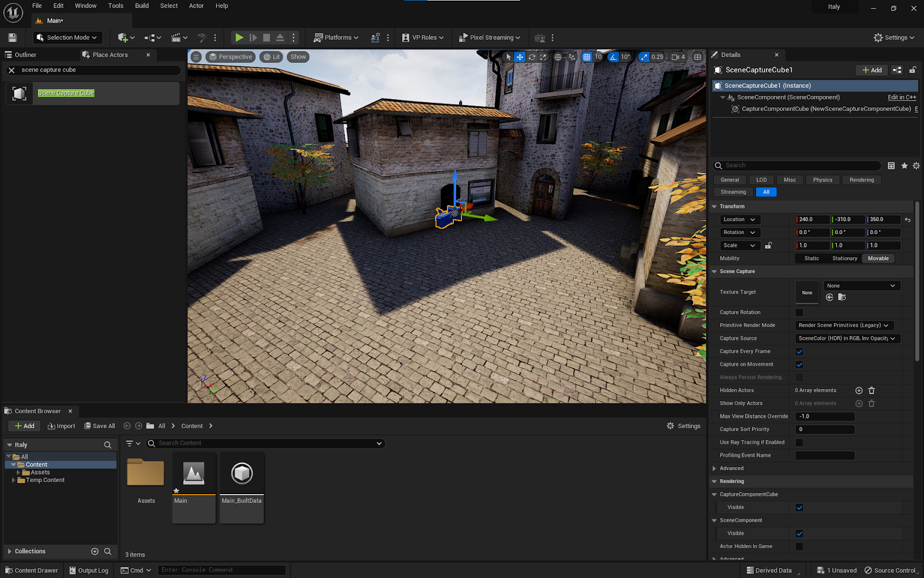Open the Capture Source dropdown
This screenshot has height=578, width=924.
[x=847, y=339]
